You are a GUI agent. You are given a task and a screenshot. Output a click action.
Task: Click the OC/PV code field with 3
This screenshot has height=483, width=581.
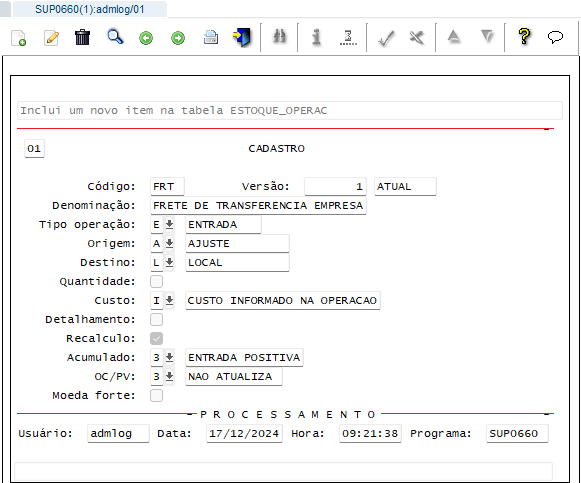[x=157, y=376]
